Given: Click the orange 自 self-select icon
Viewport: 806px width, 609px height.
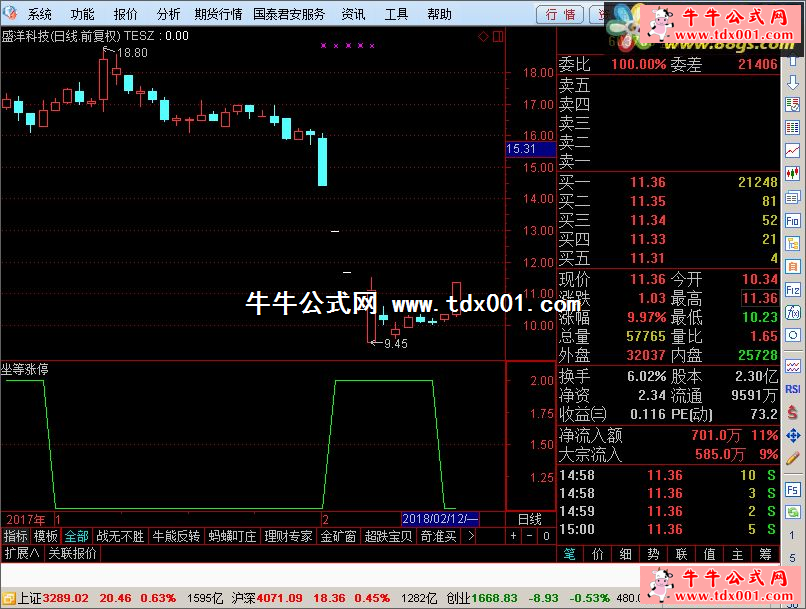Looking at the screenshot, I should [x=793, y=267].
